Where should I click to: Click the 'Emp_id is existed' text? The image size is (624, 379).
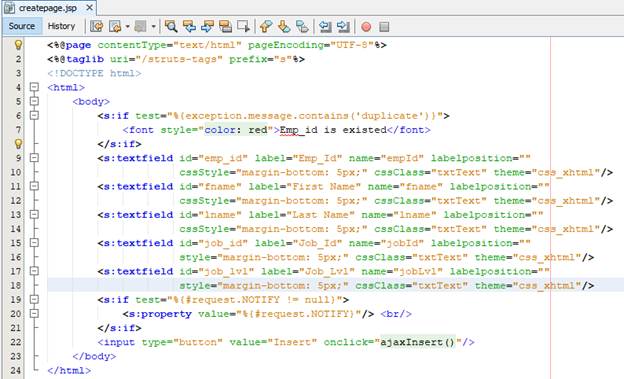click(x=333, y=130)
